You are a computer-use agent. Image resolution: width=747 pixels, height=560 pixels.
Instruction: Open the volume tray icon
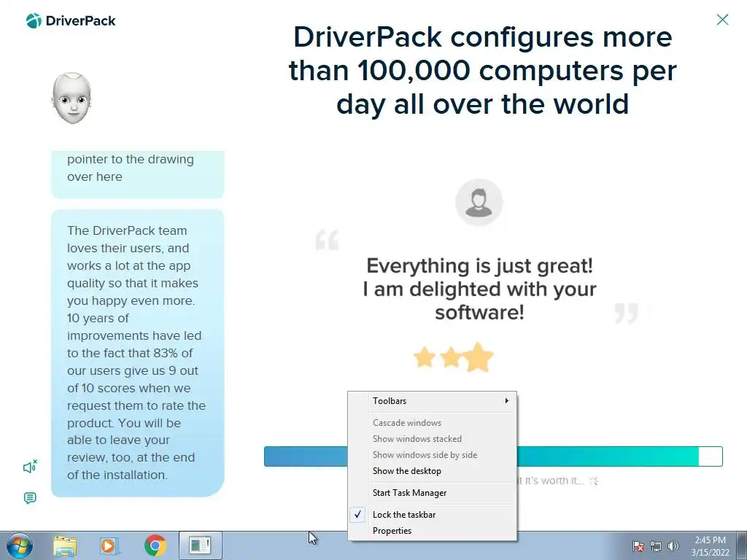pos(673,546)
